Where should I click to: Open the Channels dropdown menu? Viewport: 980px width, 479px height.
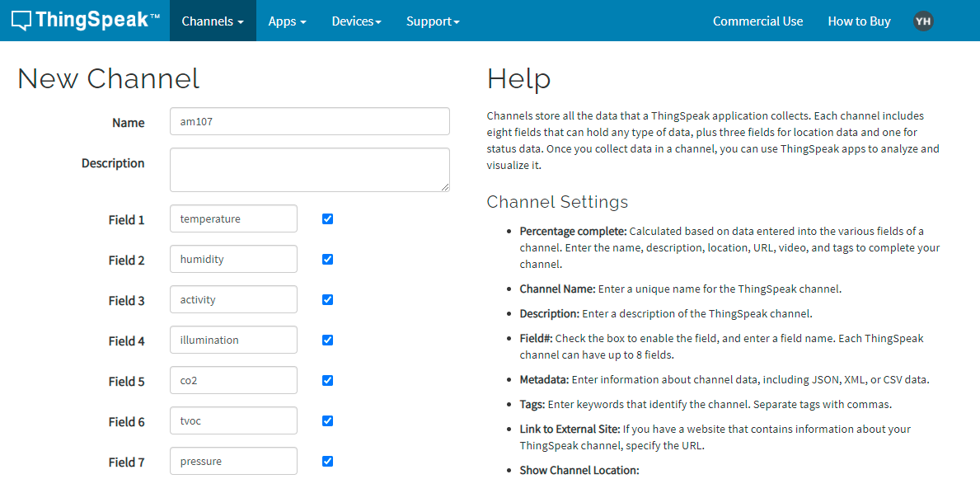[213, 21]
